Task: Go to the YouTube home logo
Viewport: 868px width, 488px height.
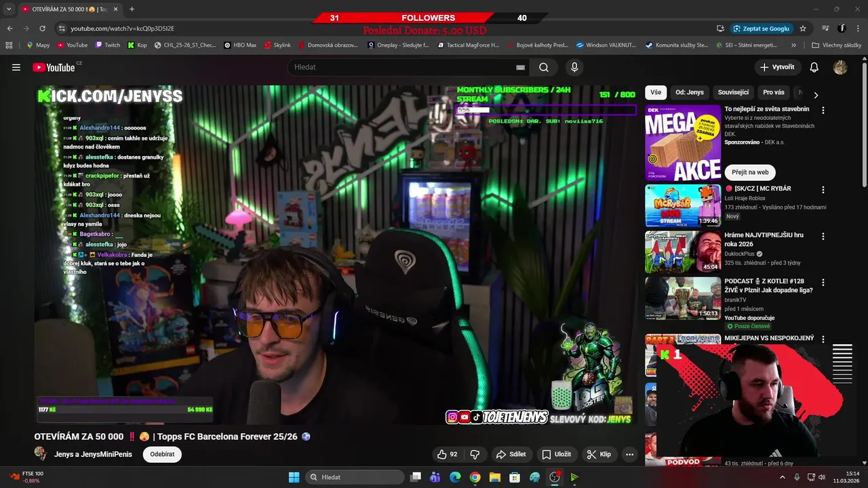Action: 54,67
